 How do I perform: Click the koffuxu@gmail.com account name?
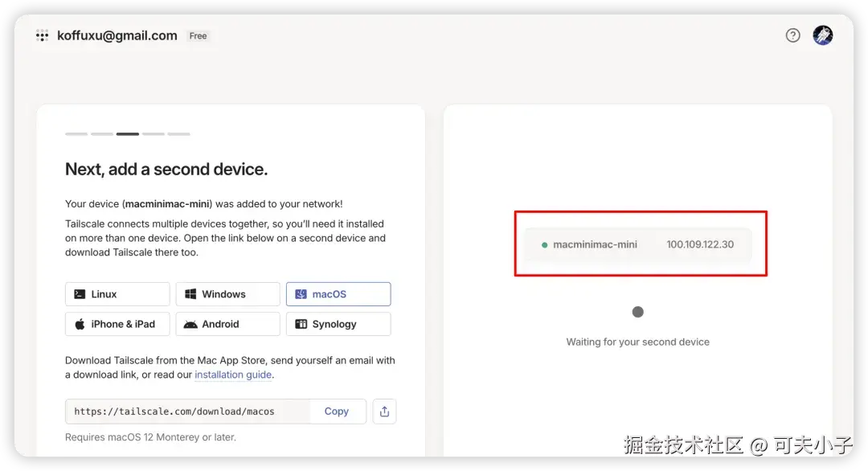tap(117, 35)
